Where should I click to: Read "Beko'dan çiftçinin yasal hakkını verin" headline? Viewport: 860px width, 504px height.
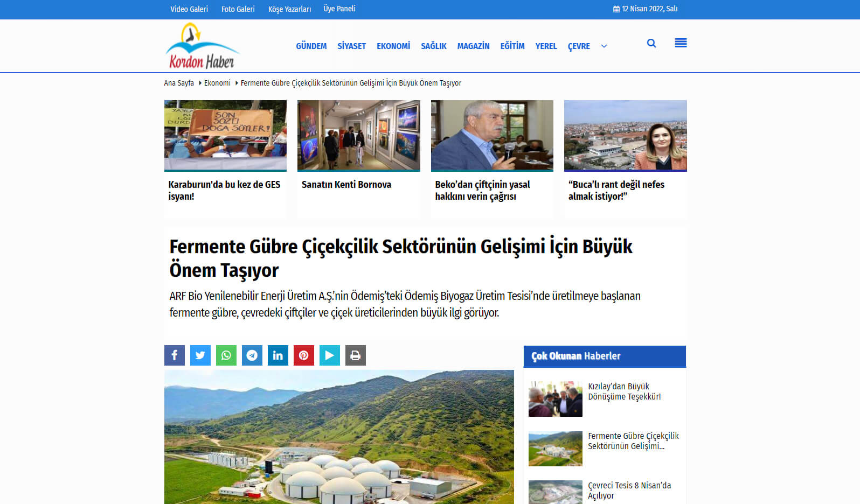[x=483, y=191]
